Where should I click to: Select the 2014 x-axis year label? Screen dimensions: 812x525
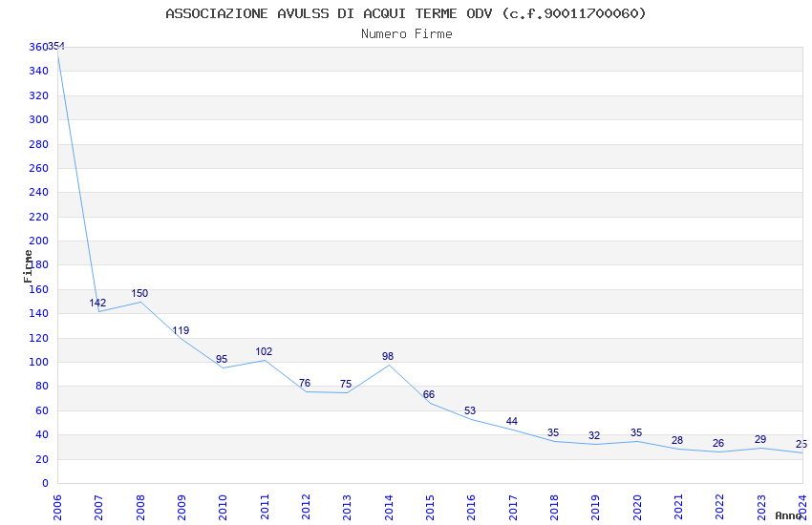click(x=389, y=508)
